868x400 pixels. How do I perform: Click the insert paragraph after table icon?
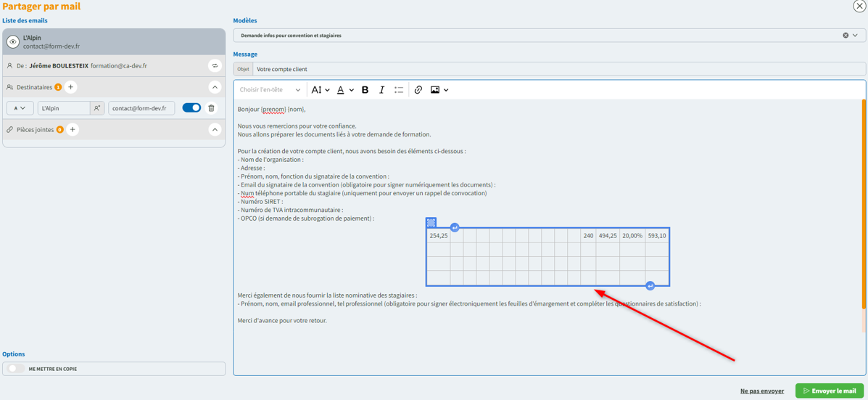coord(650,286)
